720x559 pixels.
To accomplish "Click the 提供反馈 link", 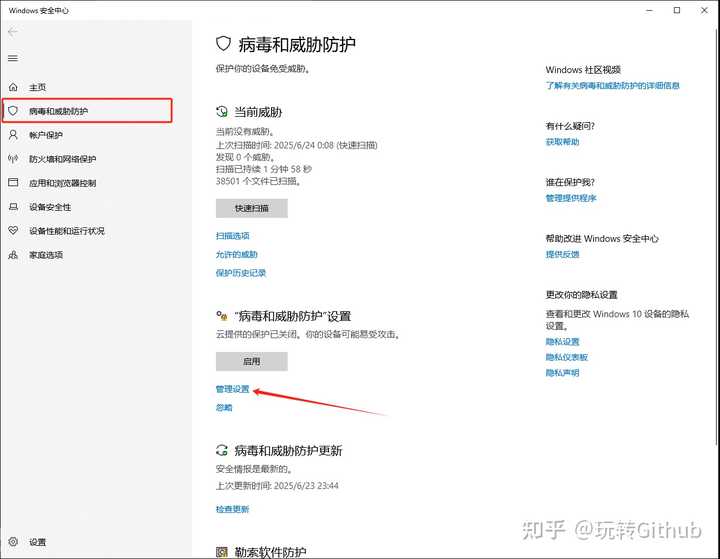I will click(x=562, y=254).
